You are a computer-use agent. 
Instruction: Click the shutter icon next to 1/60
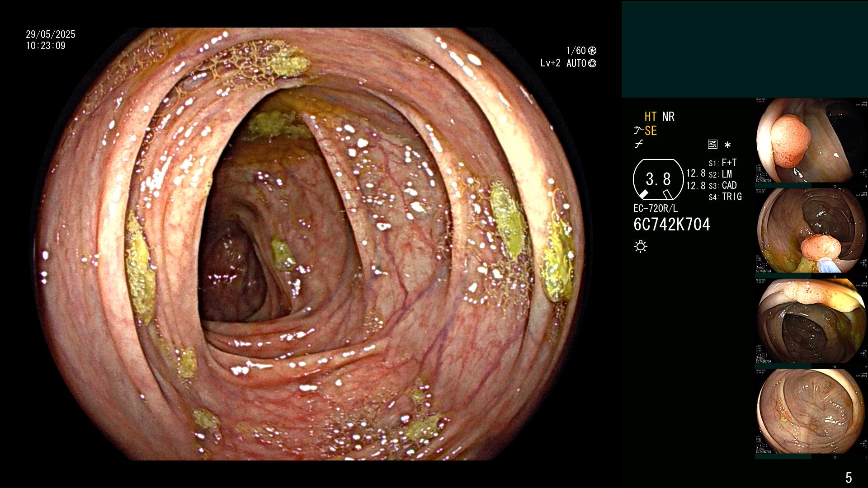coord(592,51)
